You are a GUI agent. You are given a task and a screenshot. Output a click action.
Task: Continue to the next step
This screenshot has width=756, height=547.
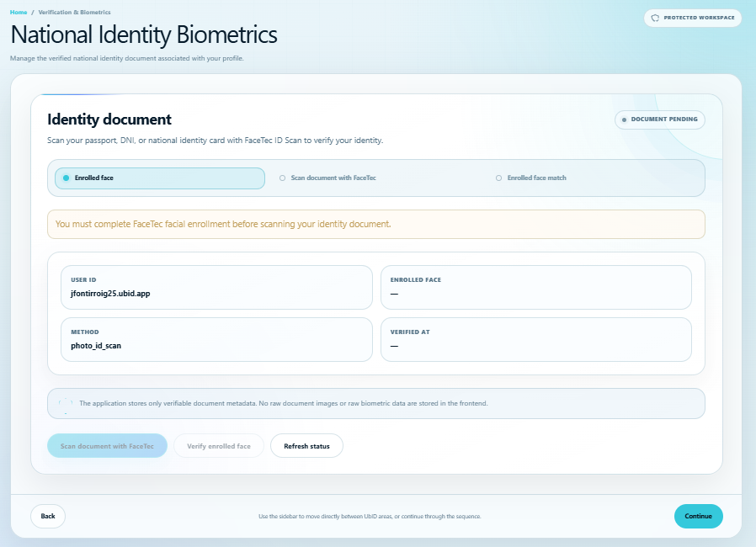click(698, 516)
